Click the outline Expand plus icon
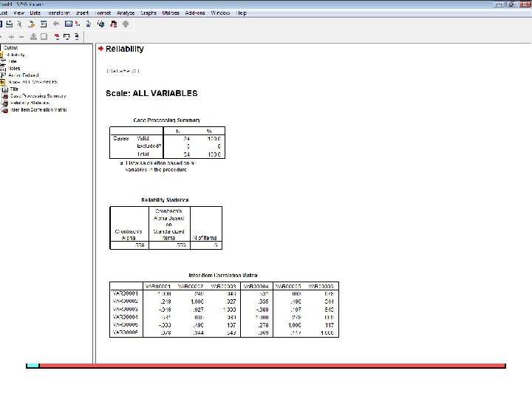 tap(11, 37)
